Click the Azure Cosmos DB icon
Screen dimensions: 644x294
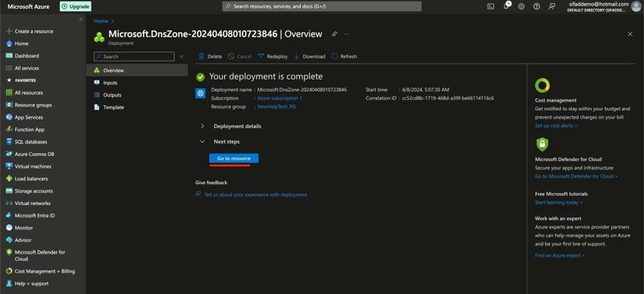[x=9, y=155]
